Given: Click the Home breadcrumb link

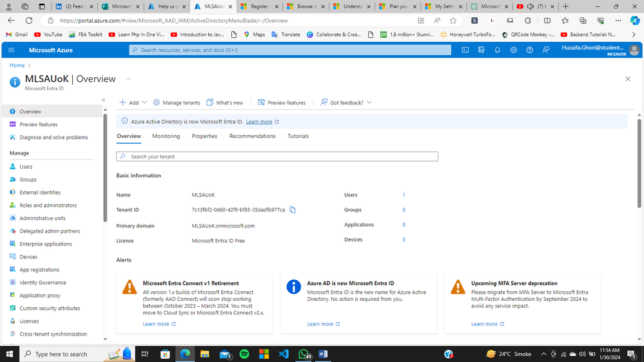Looking at the screenshot, I should [x=17, y=65].
